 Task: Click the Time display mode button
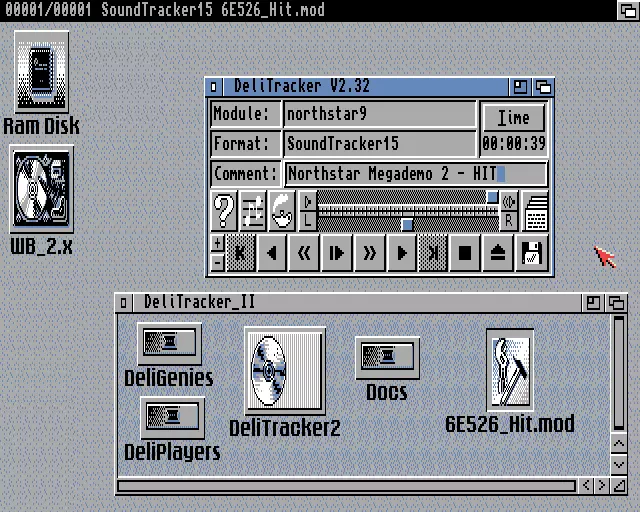[x=513, y=117]
